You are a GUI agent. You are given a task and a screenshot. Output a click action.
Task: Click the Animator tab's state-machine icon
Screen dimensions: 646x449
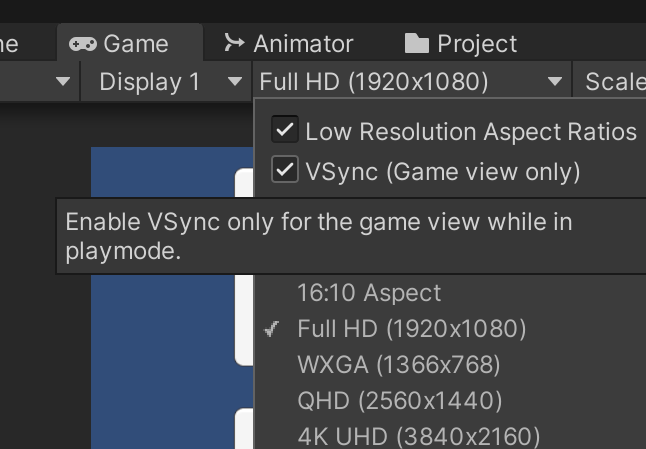pyautogui.click(x=234, y=43)
